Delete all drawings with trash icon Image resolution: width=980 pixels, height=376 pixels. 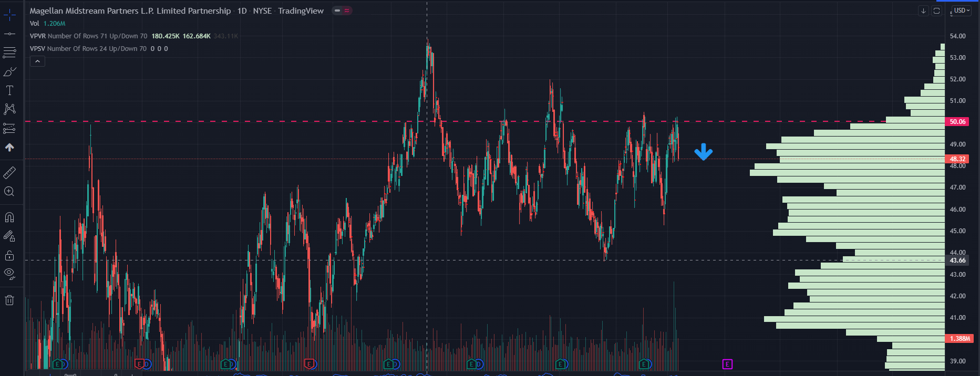click(9, 300)
